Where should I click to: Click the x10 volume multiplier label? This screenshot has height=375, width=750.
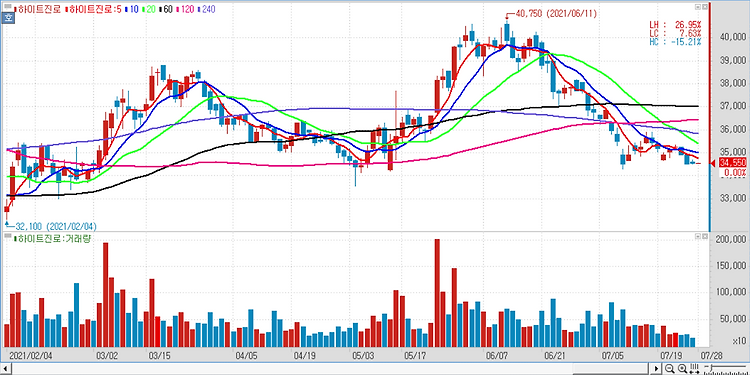(739, 341)
